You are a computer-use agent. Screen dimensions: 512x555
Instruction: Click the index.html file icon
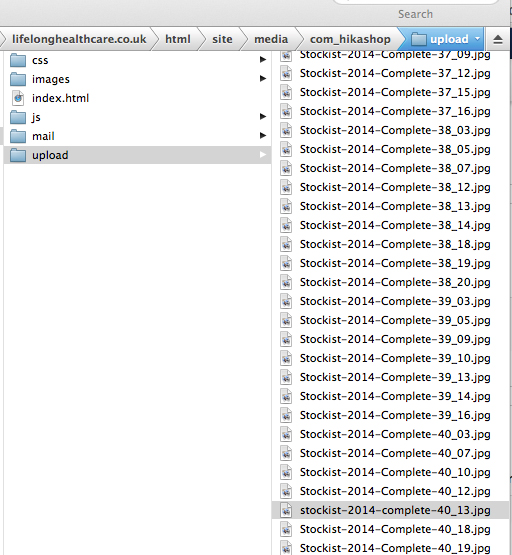18,98
